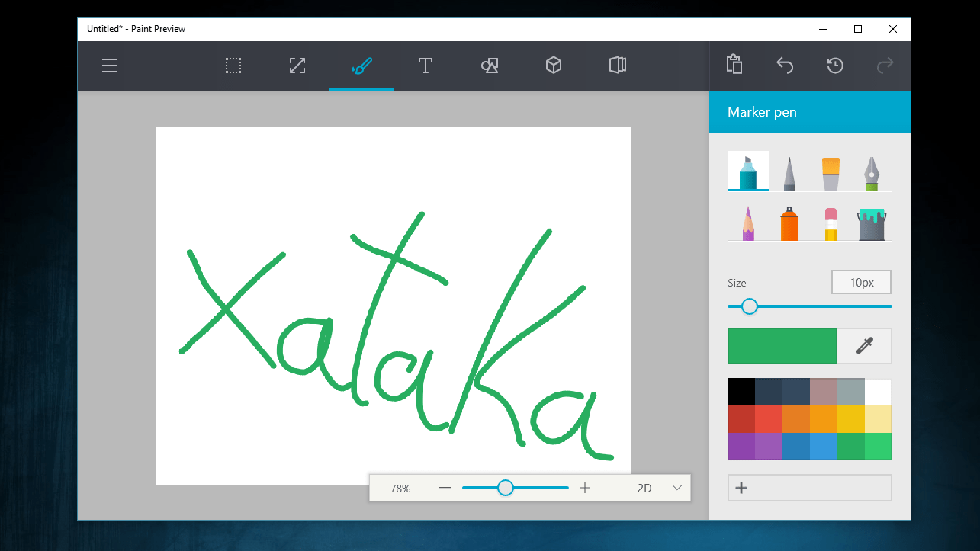Choose the bright red swatch

[x=769, y=419]
